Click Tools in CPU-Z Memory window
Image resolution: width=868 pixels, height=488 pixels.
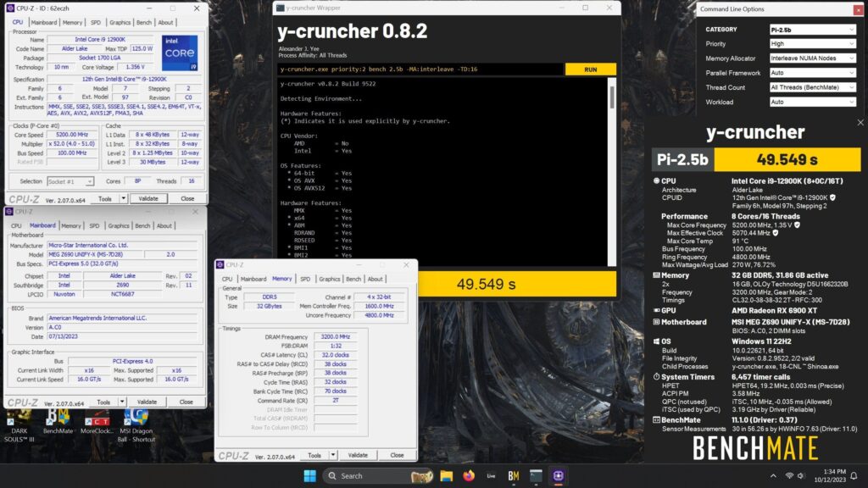[x=314, y=455]
